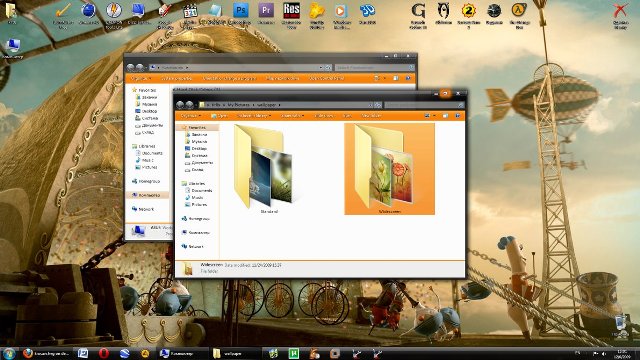Image resolution: width=640 pixels, height=360 pixels.
Task: Change view icon in wallpaper window
Action: [x=427, y=116]
